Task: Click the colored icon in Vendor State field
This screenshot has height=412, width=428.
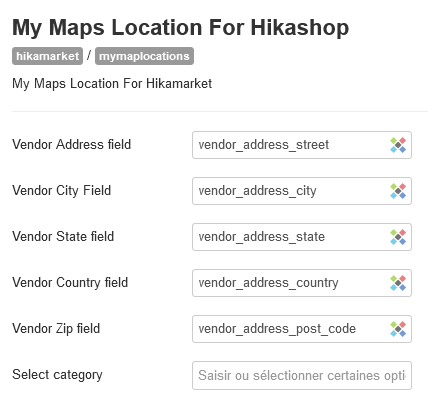Action: (x=398, y=237)
